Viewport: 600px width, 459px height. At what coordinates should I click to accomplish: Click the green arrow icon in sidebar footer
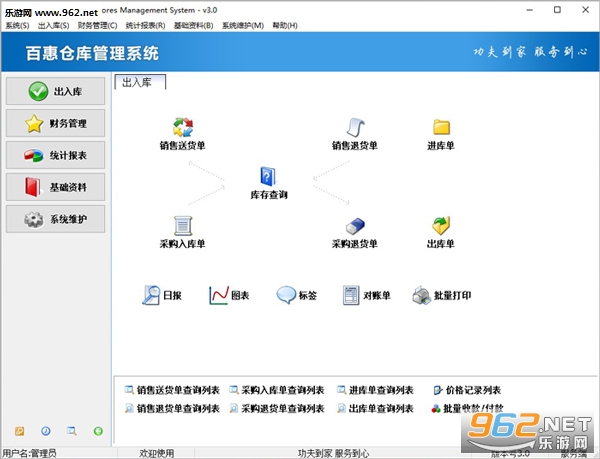coord(98,431)
